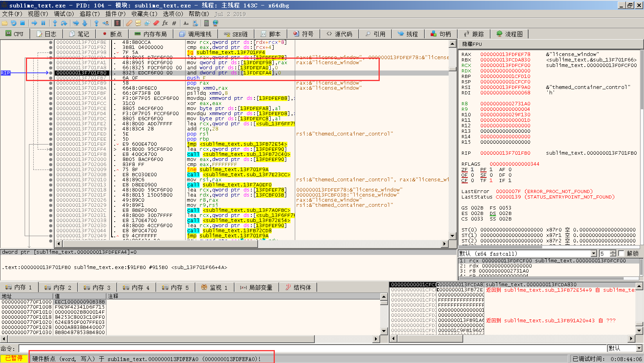Viewport: 644px width, 363px height.
Task: Click the command input field
Action: (x=312, y=348)
